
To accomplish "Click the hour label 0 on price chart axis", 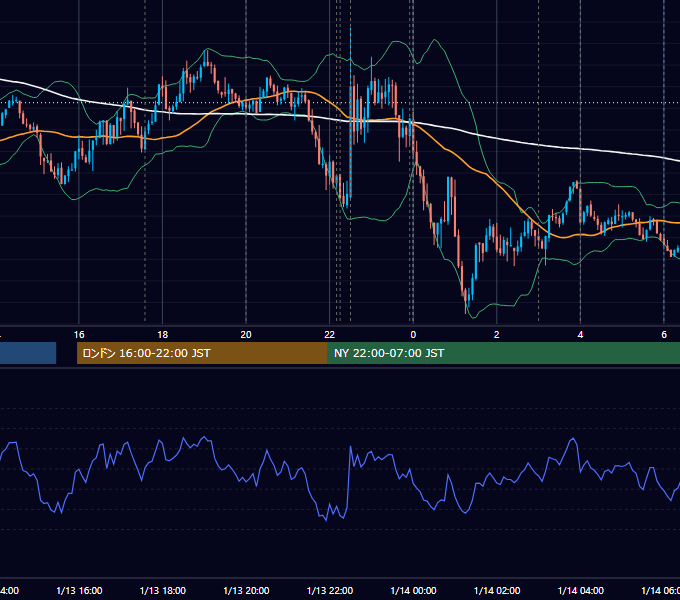I will [413, 335].
